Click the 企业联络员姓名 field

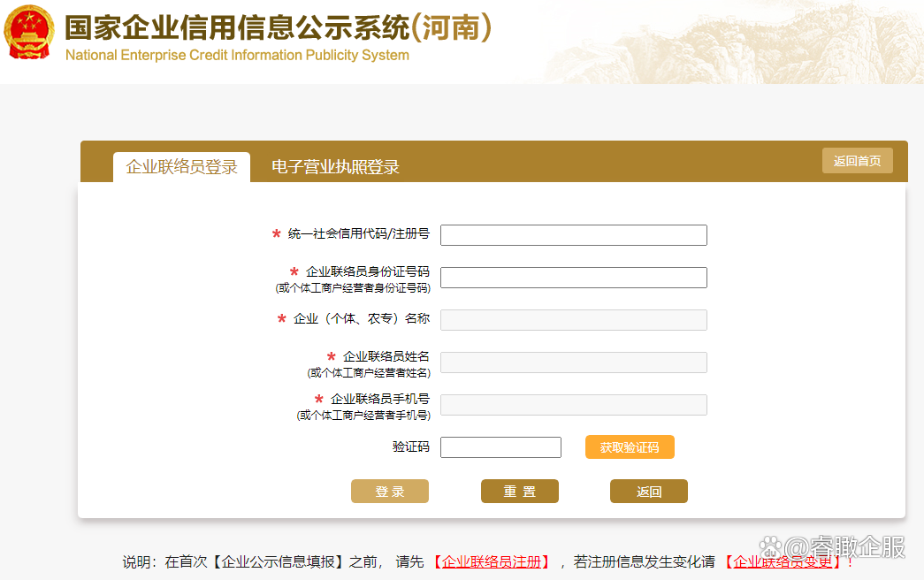point(573,362)
